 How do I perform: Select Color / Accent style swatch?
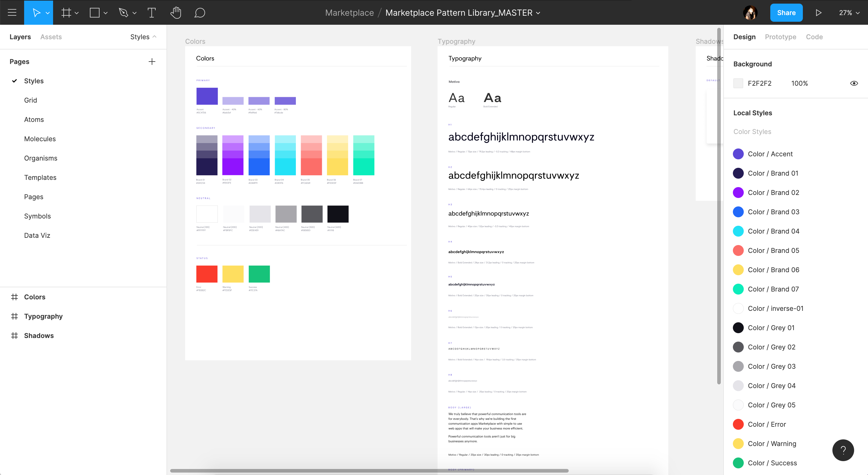pyautogui.click(x=738, y=154)
